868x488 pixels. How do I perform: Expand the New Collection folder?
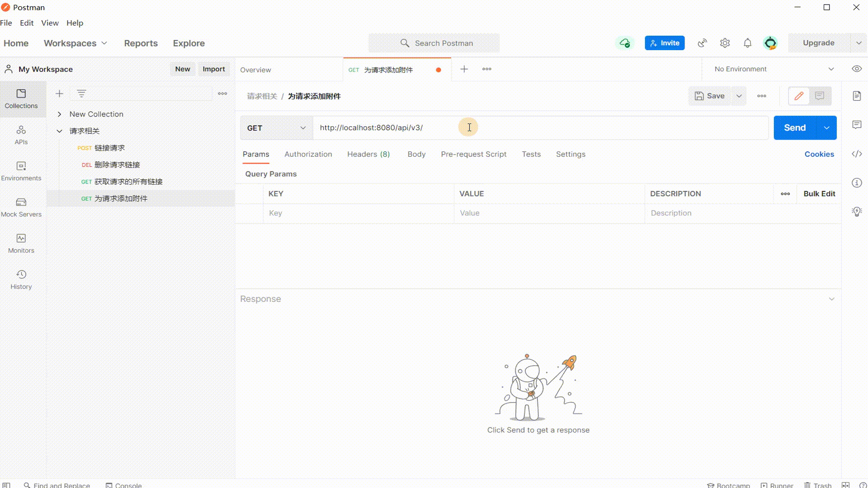click(x=59, y=114)
